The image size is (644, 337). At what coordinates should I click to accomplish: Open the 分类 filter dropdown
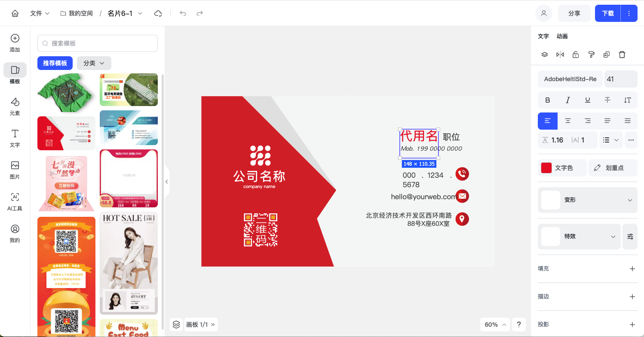(94, 63)
